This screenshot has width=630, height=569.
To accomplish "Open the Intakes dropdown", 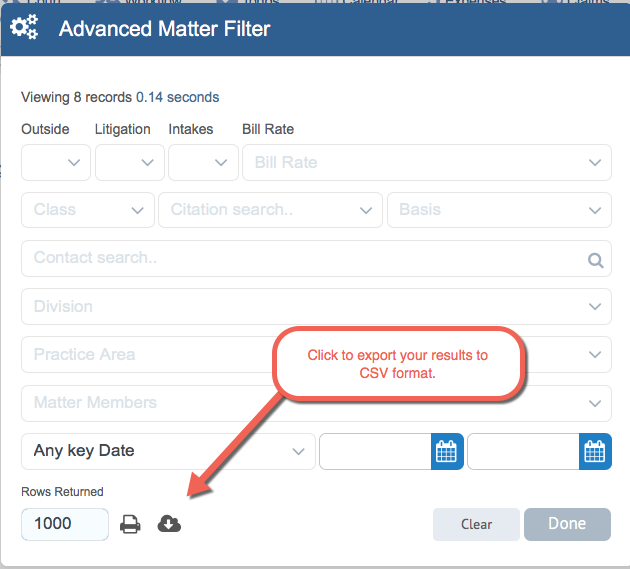I will click(x=203, y=162).
